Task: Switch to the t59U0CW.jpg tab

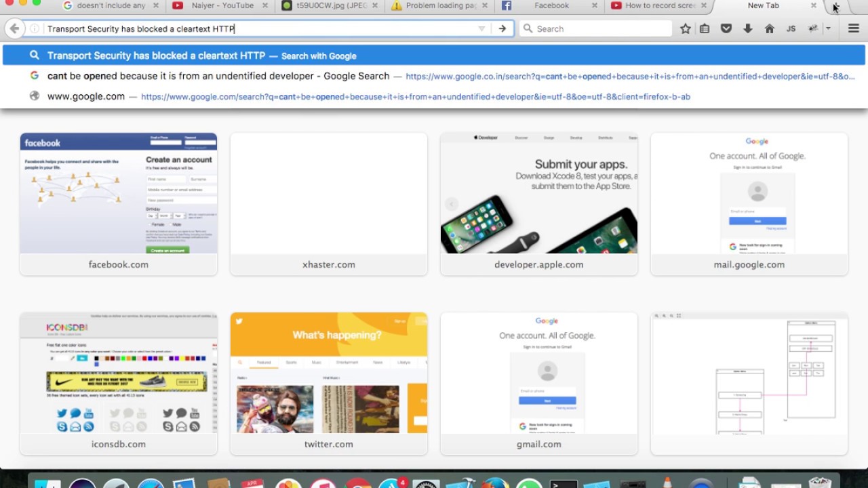Action: (331, 5)
